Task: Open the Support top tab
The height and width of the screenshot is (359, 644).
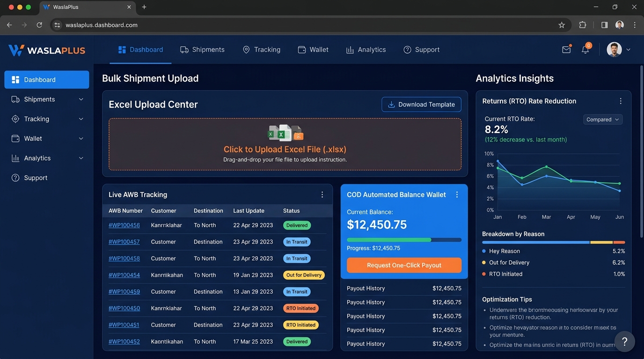Action: coord(421,50)
